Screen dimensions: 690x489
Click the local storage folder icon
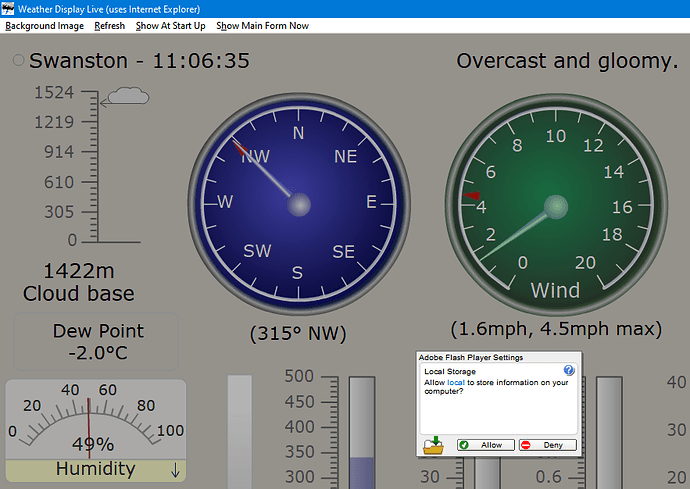[433, 445]
